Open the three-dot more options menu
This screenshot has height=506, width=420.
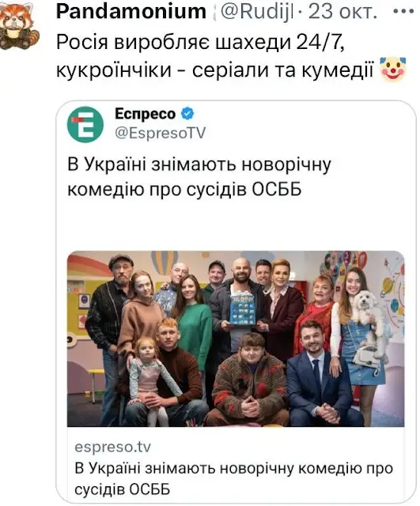pos(404,11)
